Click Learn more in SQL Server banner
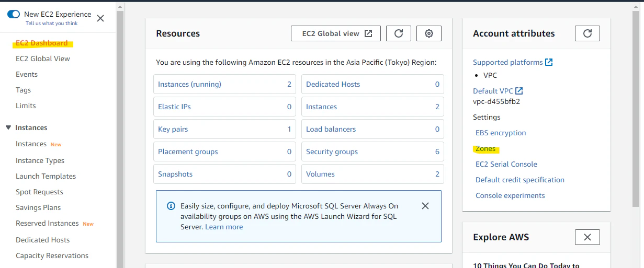644x268 pixels. [224, 227]
